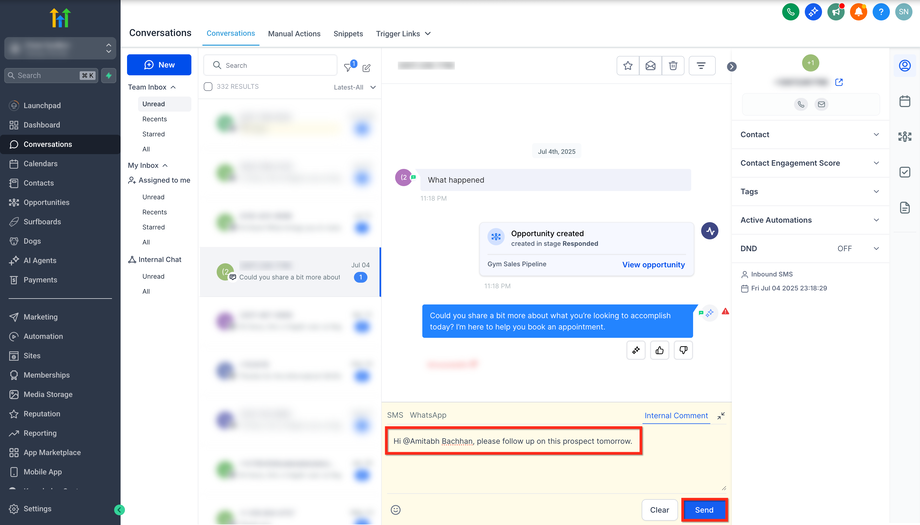Screen dimensions: 920x525
Task: Select Starred under Team Inbox
Action: [x=154, y=134]
